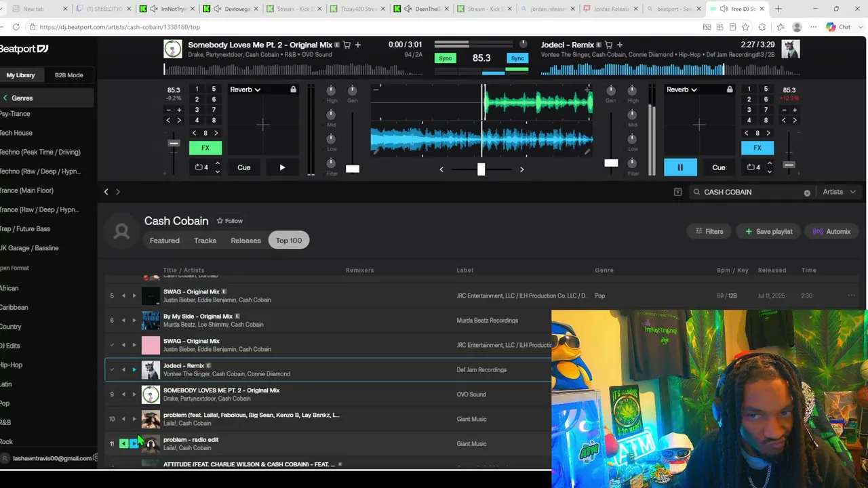Add Somebody Loves Me Pt. 2 to playlist with plus
The image size is (868, 488).
tap(358, 45)
